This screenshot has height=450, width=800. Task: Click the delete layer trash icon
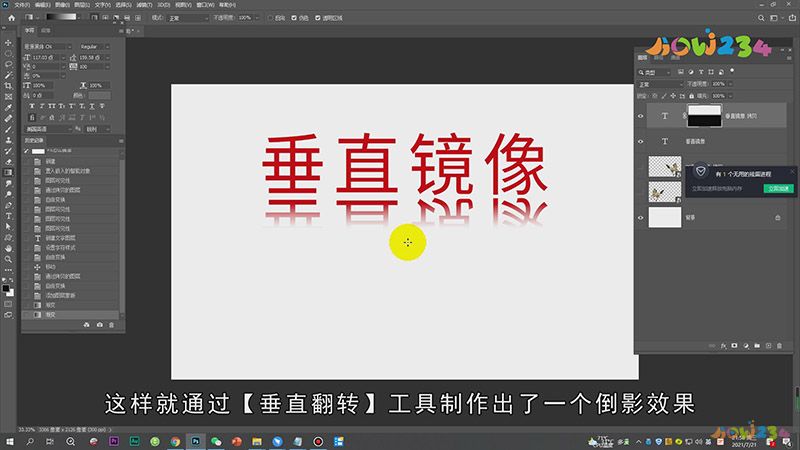(780, 346)
